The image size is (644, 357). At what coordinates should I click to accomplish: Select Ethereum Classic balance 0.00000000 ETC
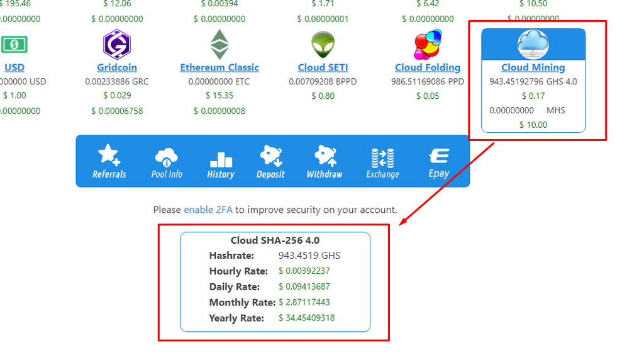click(219, 81)
